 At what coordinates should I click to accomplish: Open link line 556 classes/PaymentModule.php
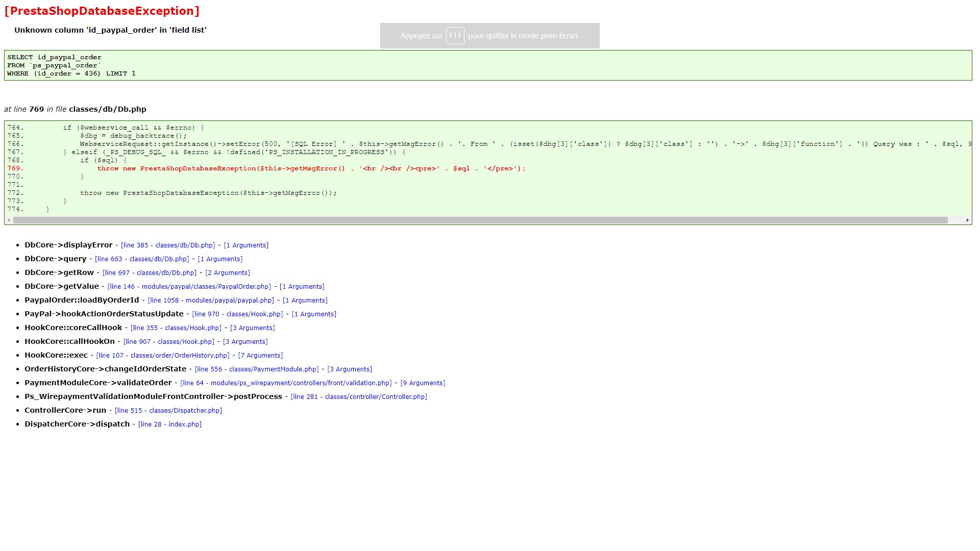point(257,369)
